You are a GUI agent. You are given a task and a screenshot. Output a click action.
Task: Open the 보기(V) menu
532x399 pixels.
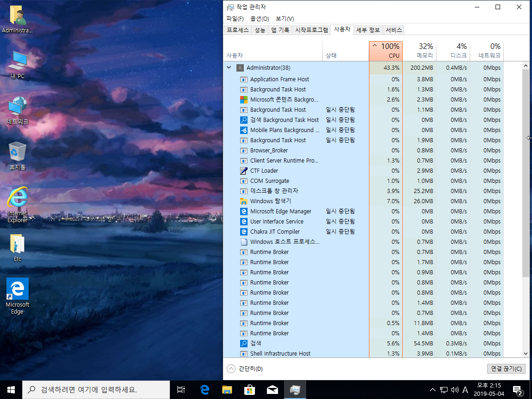(284, 18)
